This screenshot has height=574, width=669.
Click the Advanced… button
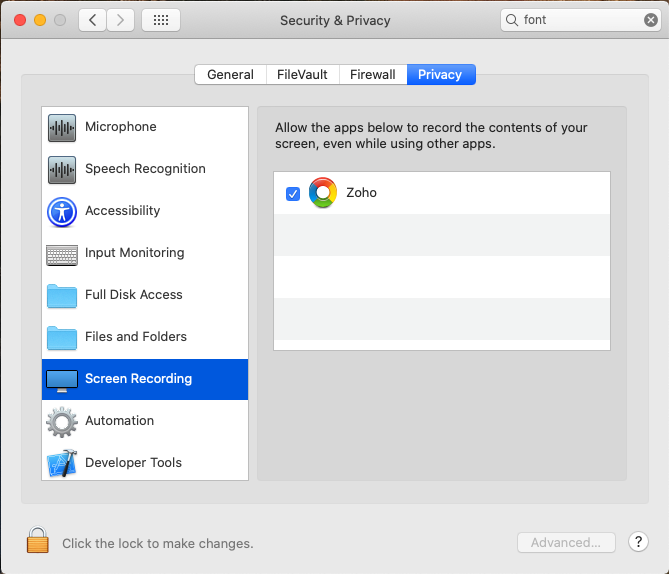[566, 543]
